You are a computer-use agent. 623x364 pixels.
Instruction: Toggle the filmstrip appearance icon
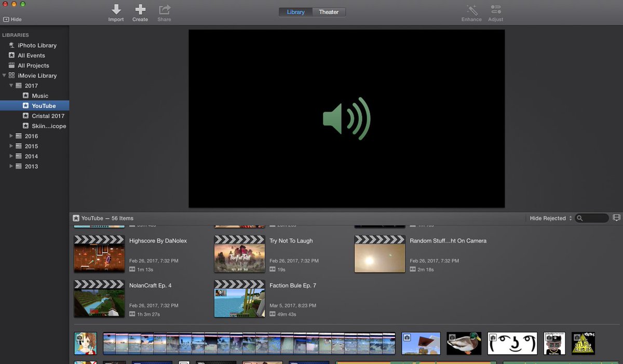[x=617, y=218]
